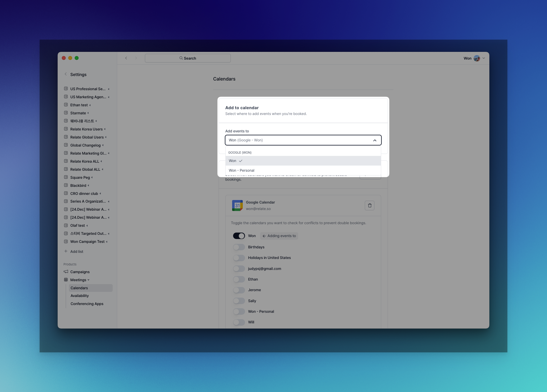Image resolution: width=547 pixels, height=392 pixels.
Task: Click the Won user avatar
Action: (x=477, y=58)
